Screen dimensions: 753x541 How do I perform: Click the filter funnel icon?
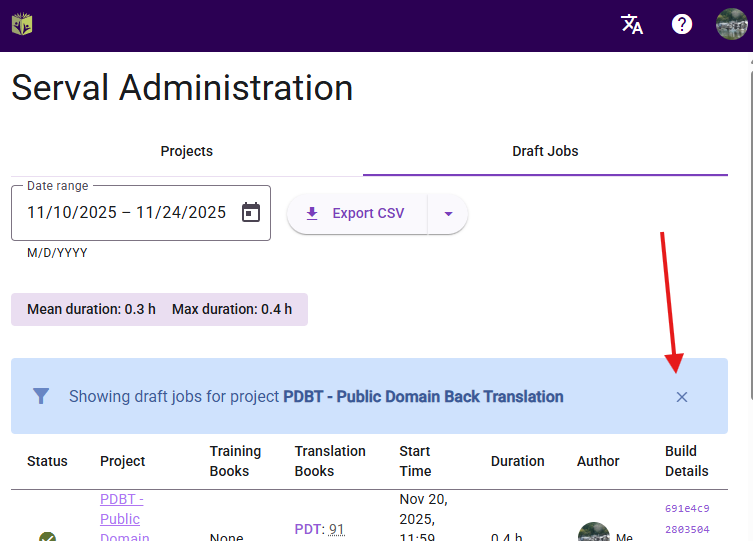coord(41,397)
